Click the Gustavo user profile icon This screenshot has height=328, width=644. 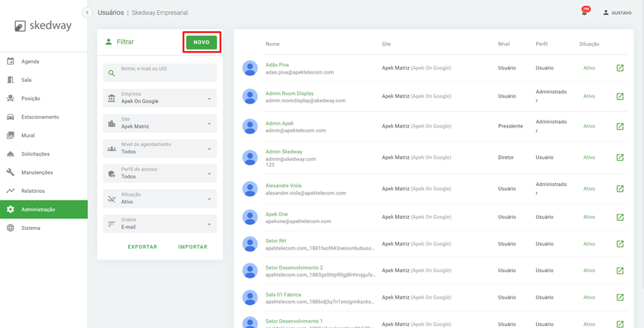pos(606,12)
